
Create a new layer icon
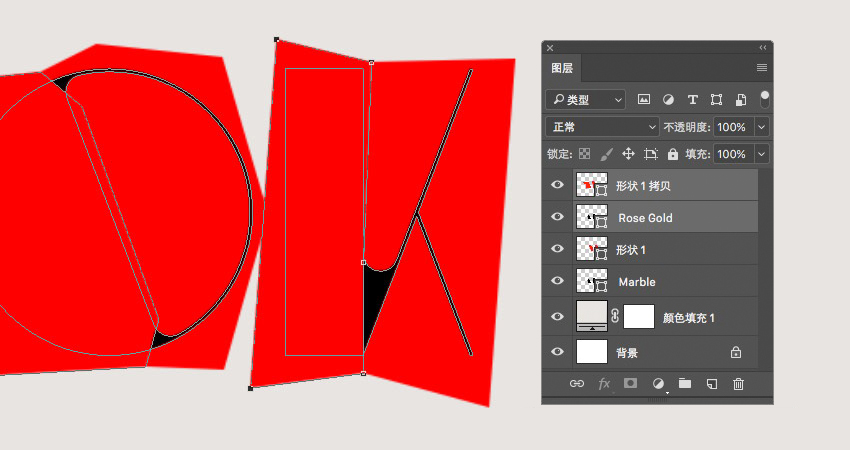point(712,384)
